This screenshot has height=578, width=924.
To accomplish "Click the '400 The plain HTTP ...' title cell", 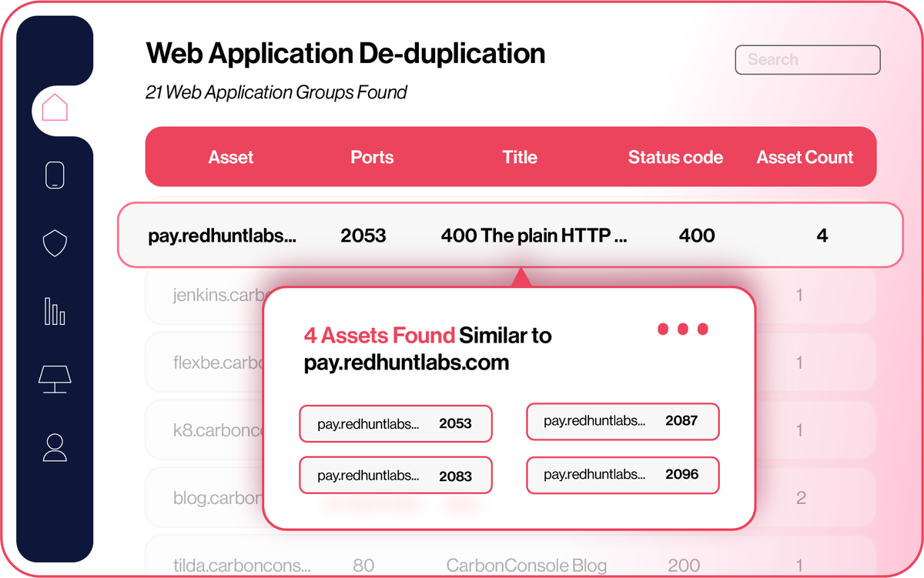I will coord(534,235).
